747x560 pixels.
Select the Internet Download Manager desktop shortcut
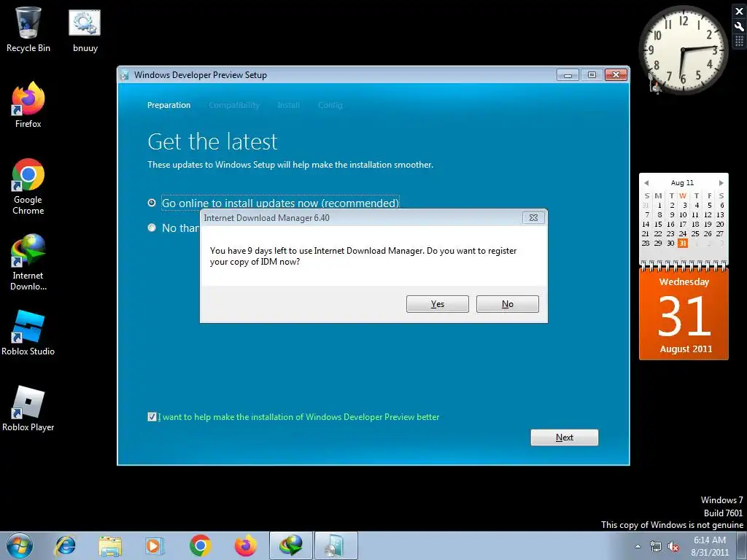point(28,262)
